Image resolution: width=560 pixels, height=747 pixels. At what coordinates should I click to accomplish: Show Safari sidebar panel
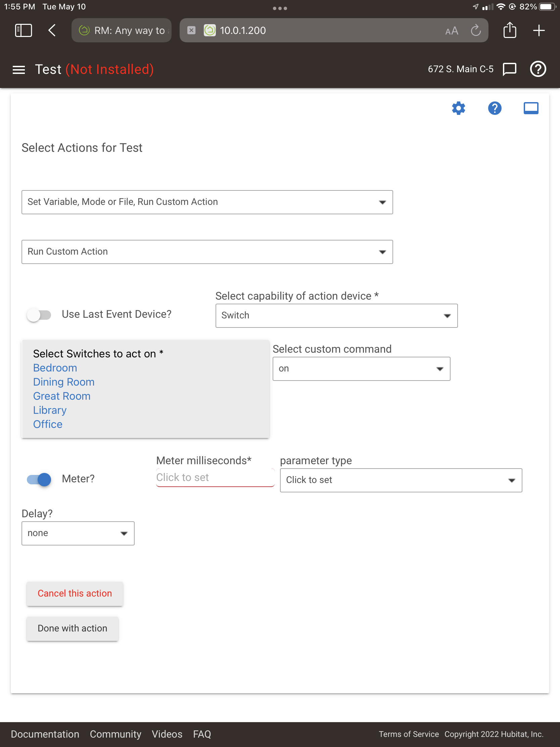[24, 30]
